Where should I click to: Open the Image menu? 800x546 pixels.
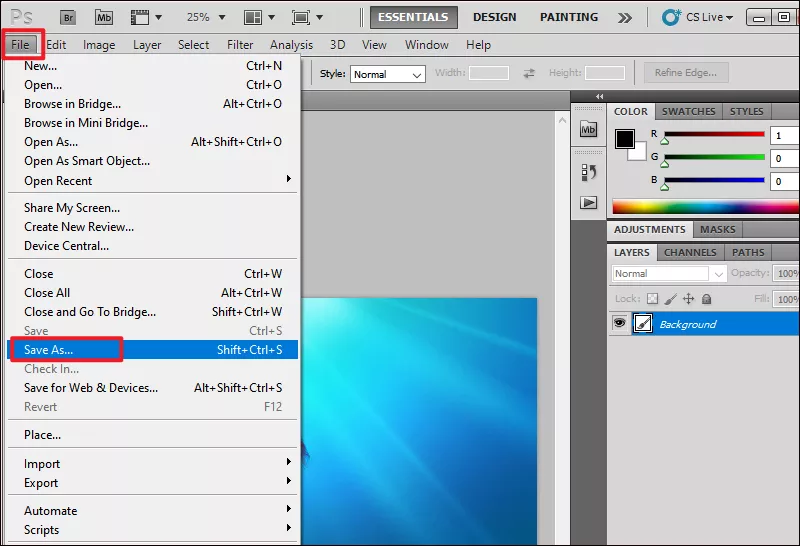(99, 45)
